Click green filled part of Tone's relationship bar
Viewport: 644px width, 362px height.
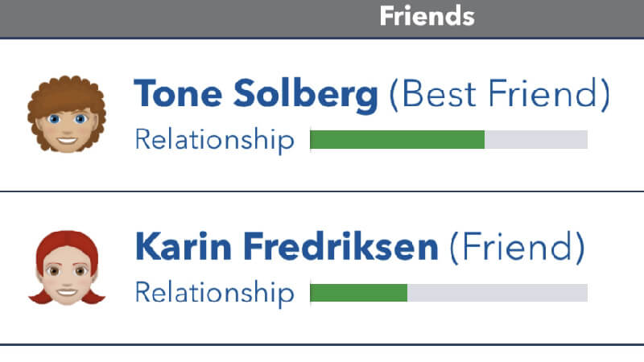tap(397, 140)
